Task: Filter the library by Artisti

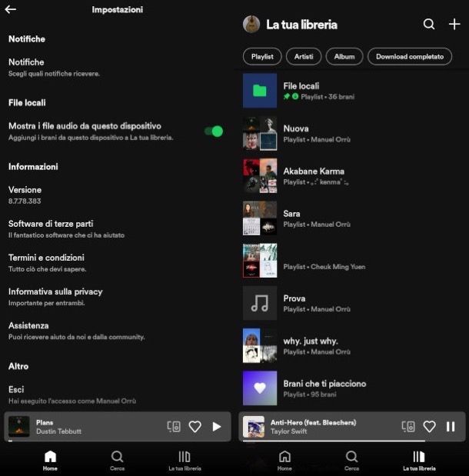Action: [304, 56]
